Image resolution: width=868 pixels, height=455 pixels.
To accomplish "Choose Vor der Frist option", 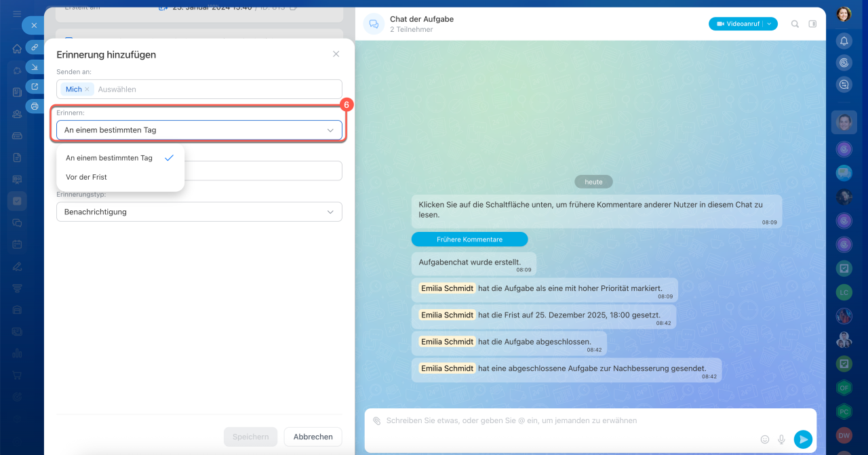I will point(120,177).
